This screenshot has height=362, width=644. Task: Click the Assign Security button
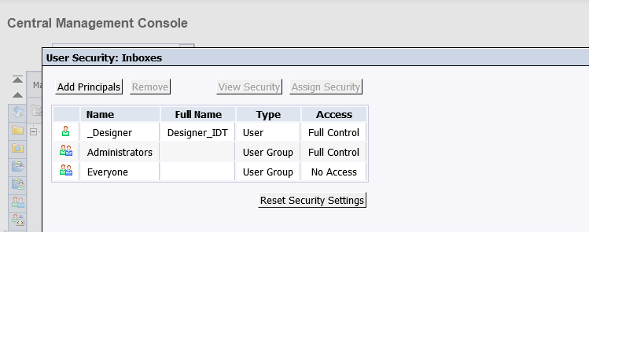coord(326,87)
